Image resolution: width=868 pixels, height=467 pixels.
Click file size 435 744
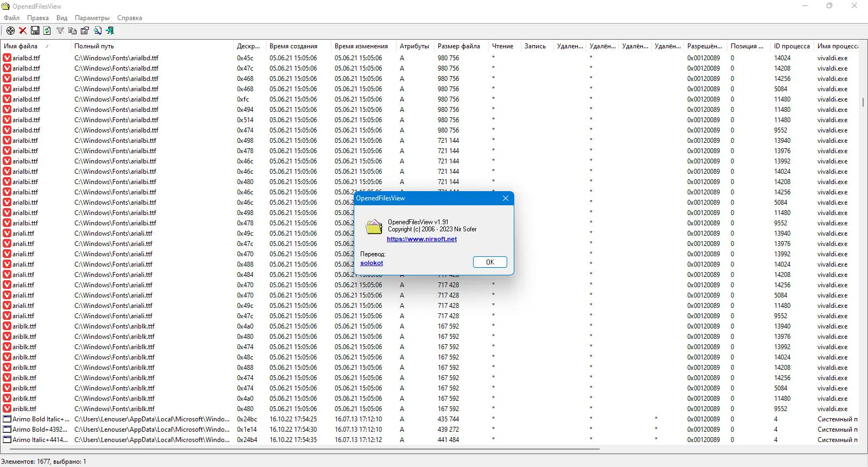(448, 419)
